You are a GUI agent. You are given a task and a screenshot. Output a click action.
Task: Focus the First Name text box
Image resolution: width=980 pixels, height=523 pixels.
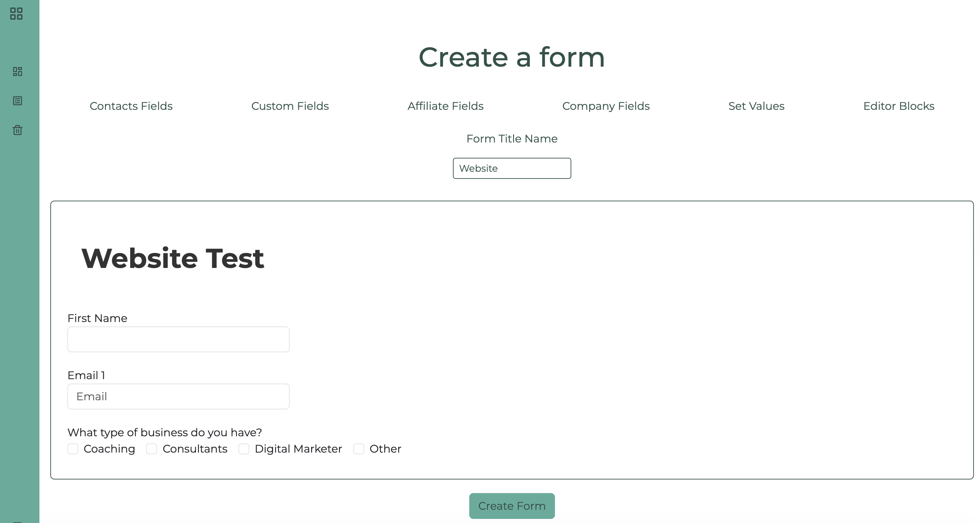pos(179,339)
